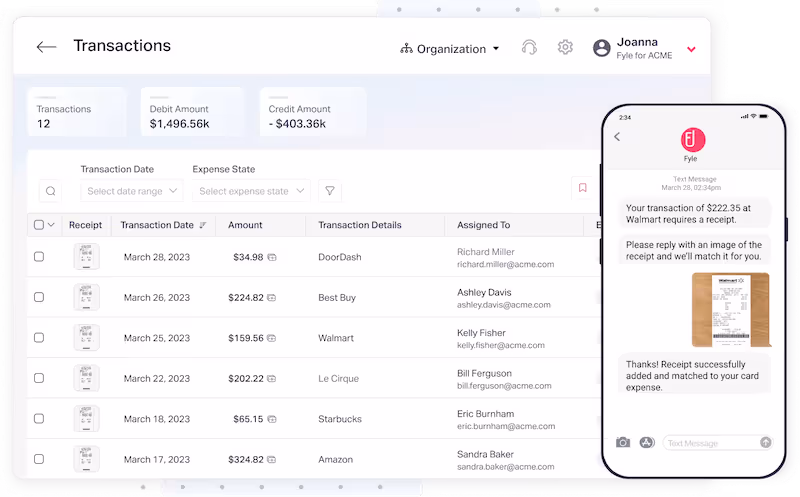
Task: Tap the send arrow in the phone message box
Action: point(766,442)
